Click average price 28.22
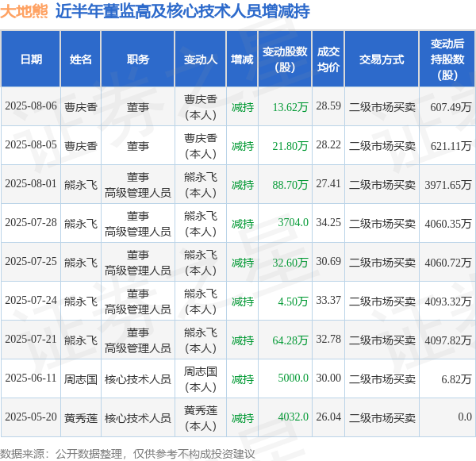This screenshot has height=461, width=476. [328, 145]
